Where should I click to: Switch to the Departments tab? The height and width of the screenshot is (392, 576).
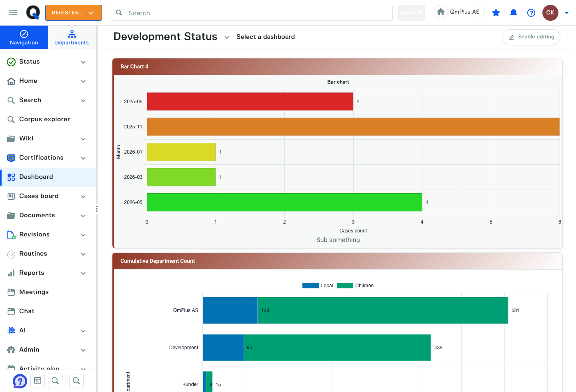pyautogui.click(x=72, y=38)
